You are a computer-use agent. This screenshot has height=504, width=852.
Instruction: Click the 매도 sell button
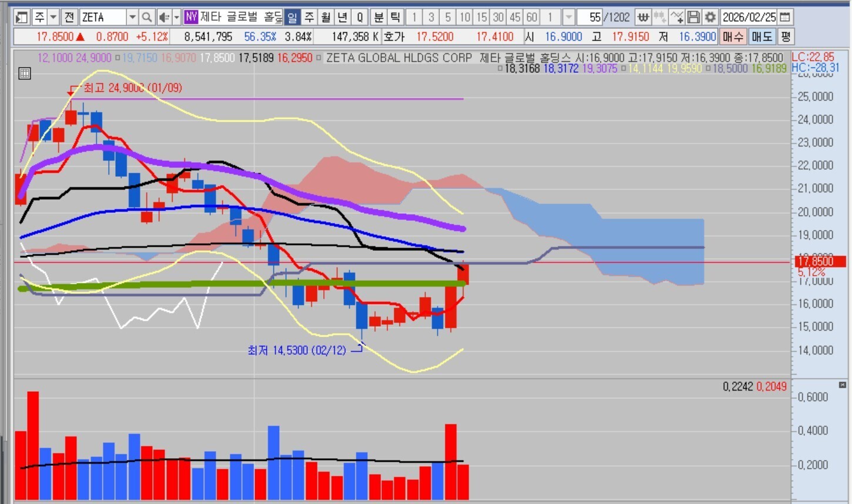tap(762, 36)
